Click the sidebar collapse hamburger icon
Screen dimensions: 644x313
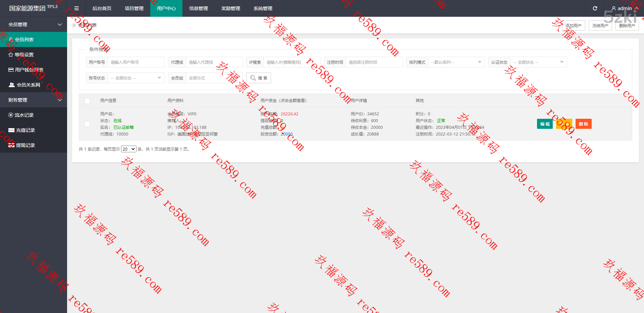(76, 8)
